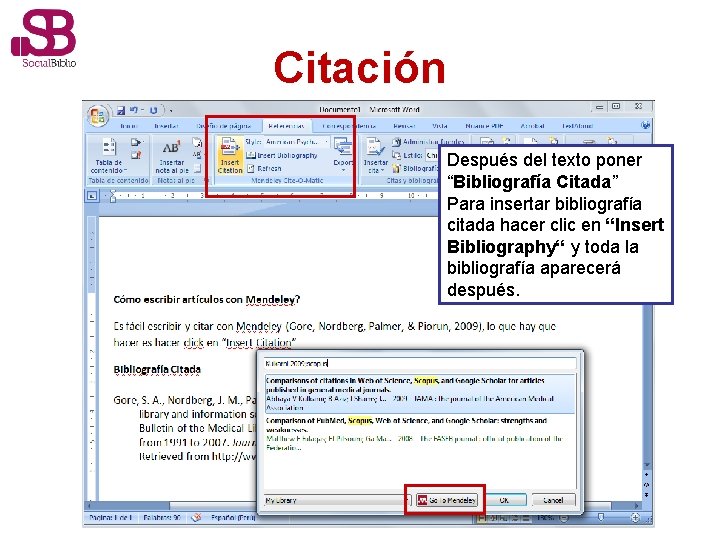720x540 pixels.
Task: Click Refresh in Mendeley Cite-O-Matic
Action: [264, 169]
